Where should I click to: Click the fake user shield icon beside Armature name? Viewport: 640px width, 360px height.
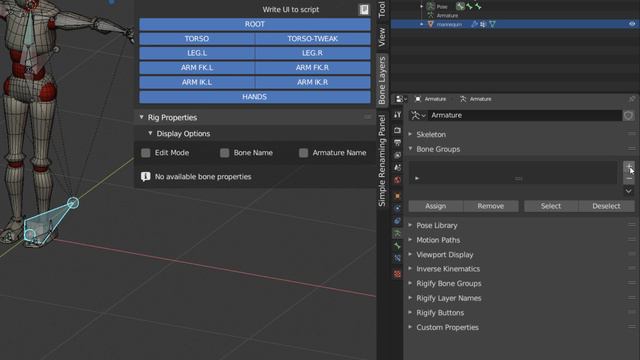click(x=628, y=116)
